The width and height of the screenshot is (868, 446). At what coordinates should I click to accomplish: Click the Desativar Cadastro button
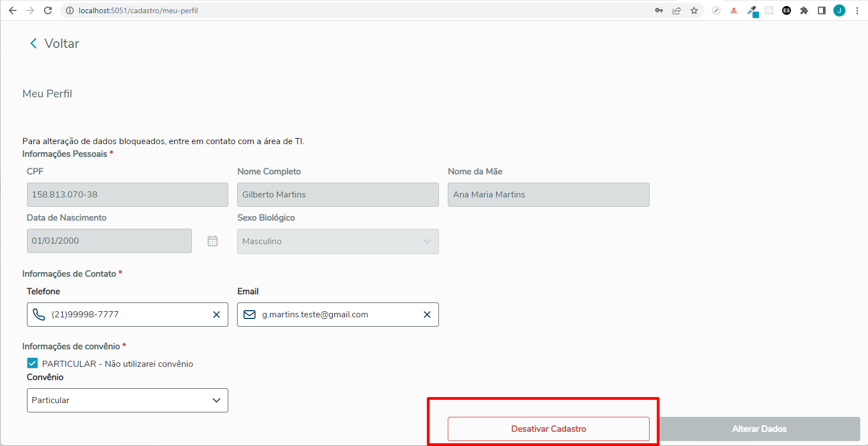click(548, 429)
